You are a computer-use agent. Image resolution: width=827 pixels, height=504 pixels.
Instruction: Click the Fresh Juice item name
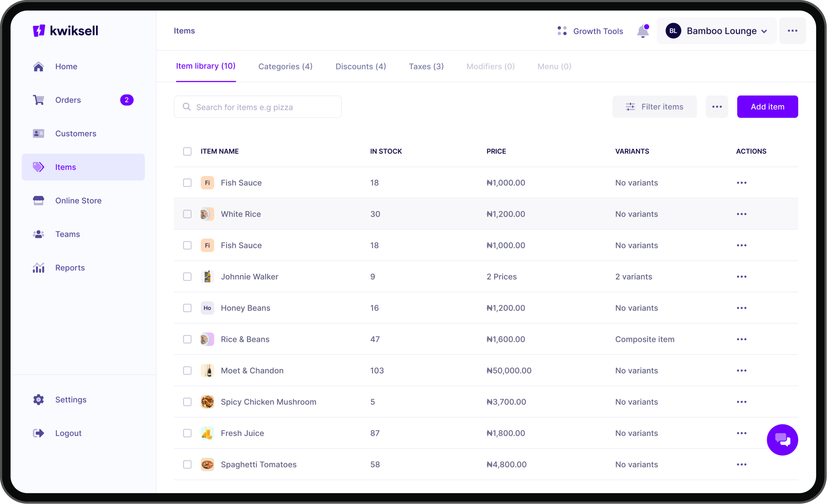pyautogui.click(x=242, y=433)
